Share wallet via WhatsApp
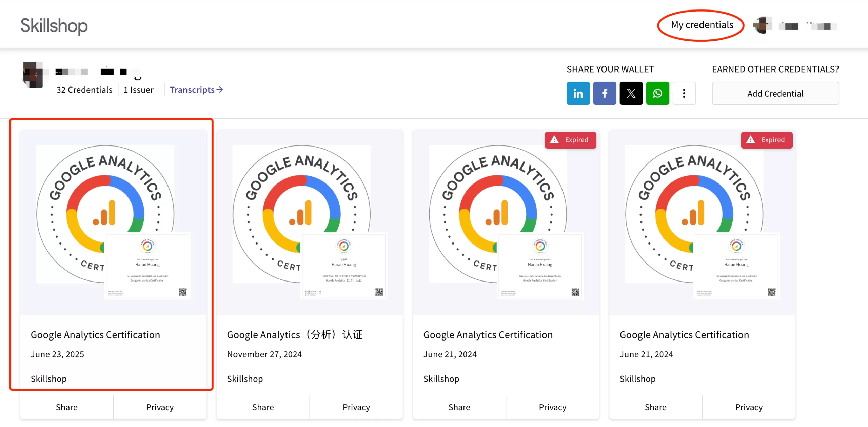 (x=657, y=93)
